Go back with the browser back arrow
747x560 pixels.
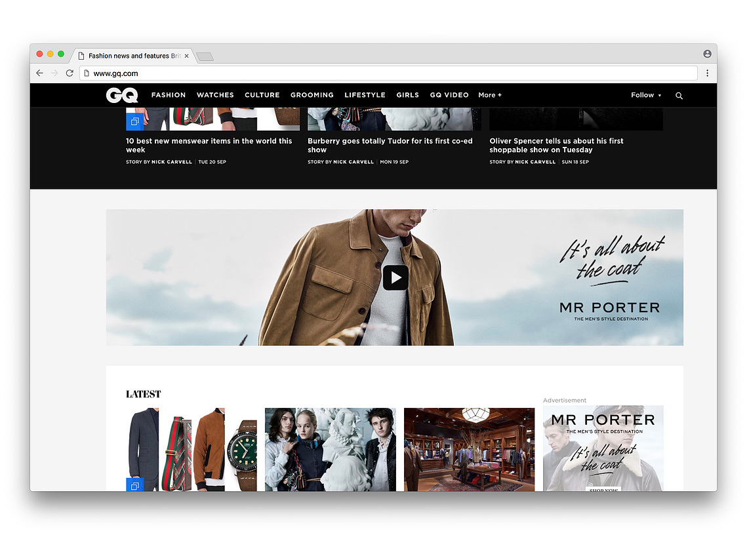[39, 73]
